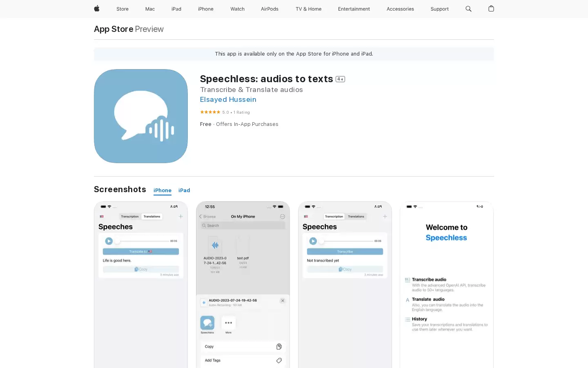Open the Mac menu item
The width and height of the screenshot is (588, 368).
150,9
